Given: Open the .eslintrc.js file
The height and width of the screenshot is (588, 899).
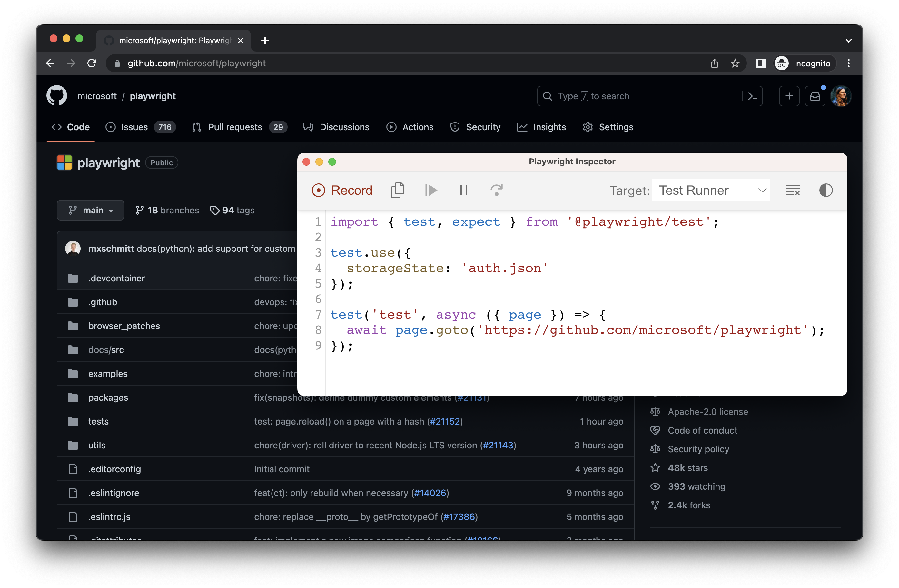Looking at the screenshot, I should pyautogui.click(x=109, y=517).
